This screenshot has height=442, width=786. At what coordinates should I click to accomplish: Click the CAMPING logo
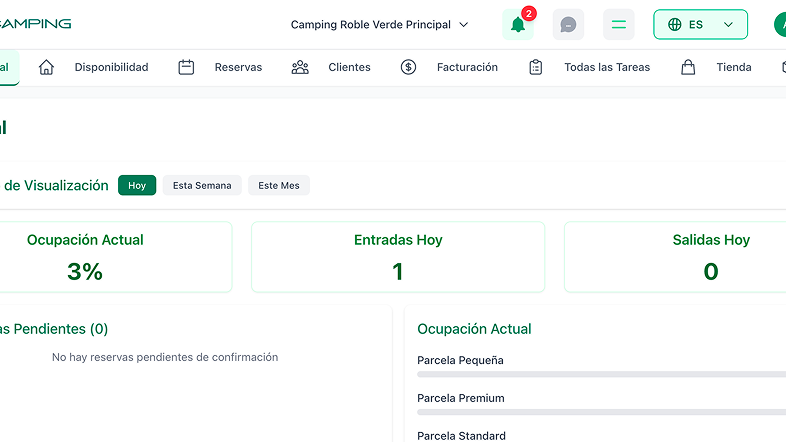click(x=35, y=24)
